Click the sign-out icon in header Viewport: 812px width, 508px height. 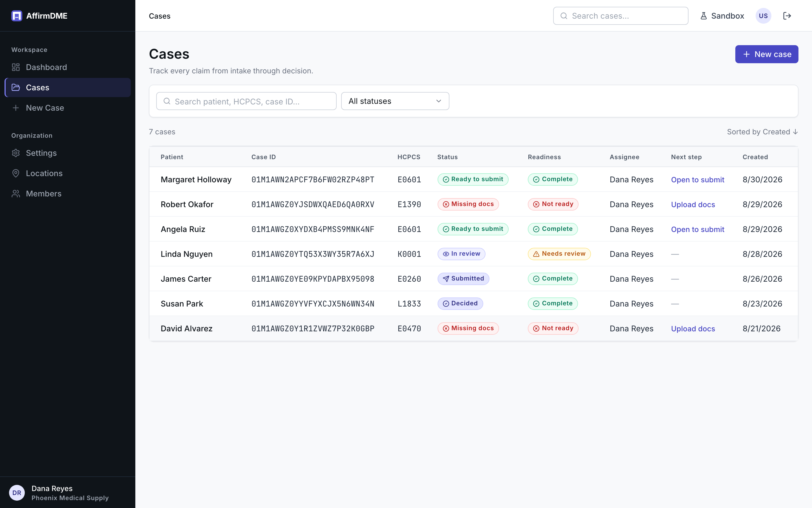pos(787,16)
